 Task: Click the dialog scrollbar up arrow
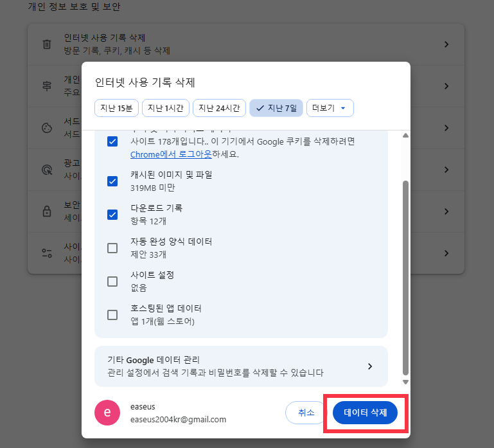tap(406, 136)
